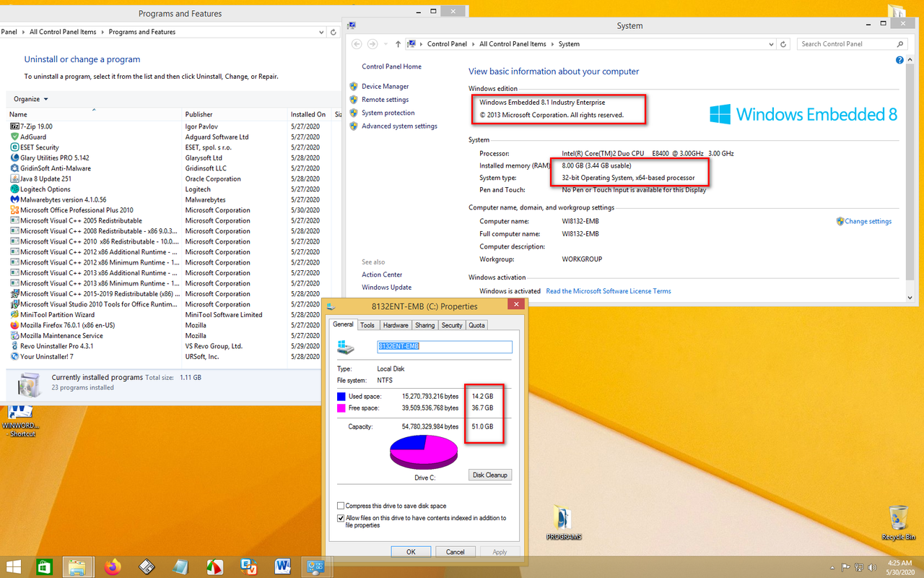924x578 pixels.
Task: Select the Your Uninstaller! 7 icon
Action: tap(14, 356)
